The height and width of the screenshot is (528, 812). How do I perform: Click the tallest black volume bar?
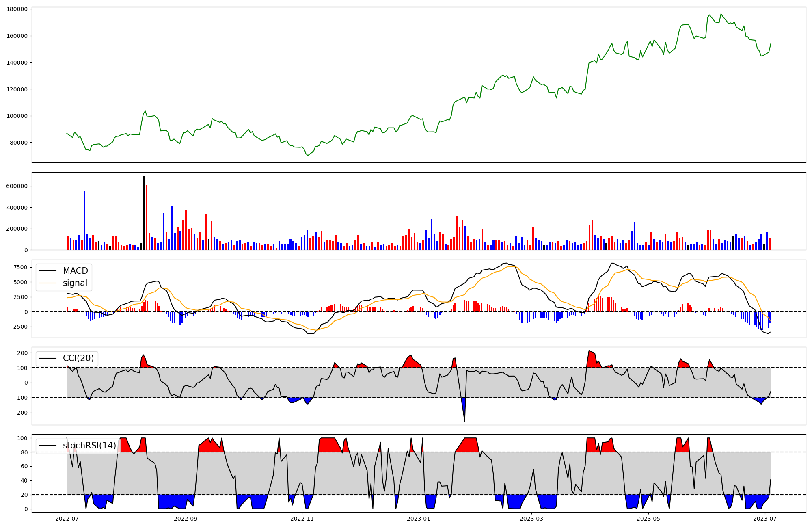click(144, 213)
